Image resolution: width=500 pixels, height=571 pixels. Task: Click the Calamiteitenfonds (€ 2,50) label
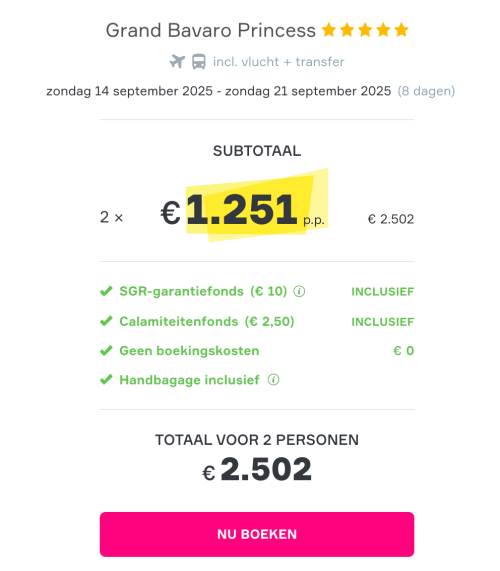pos(207,322)
